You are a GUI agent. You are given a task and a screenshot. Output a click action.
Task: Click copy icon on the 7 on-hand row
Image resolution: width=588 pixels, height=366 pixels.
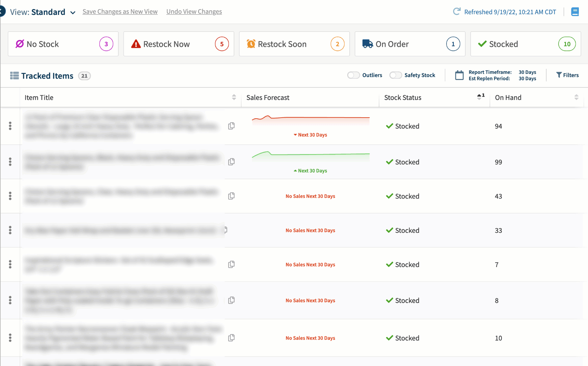pos(231,264)
